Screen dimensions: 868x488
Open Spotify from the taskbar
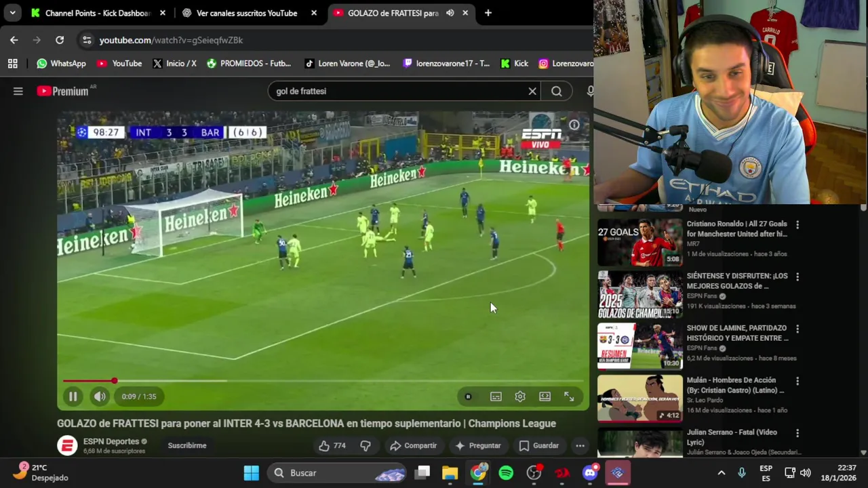(506, 472)
